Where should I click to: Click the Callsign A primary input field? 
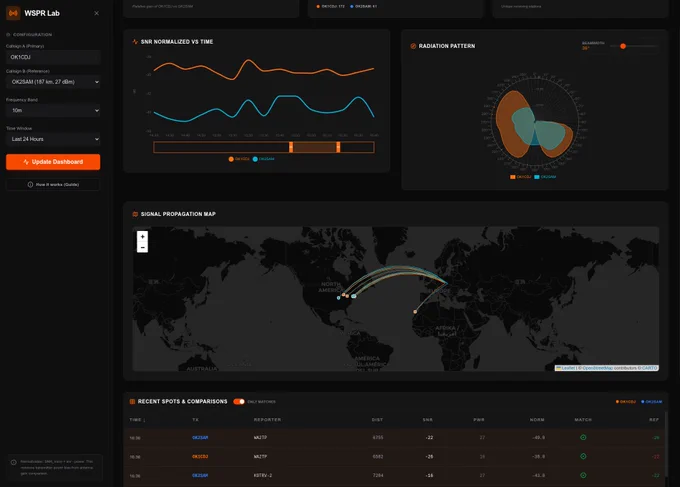pyautogui.click(x=53, y=57)
